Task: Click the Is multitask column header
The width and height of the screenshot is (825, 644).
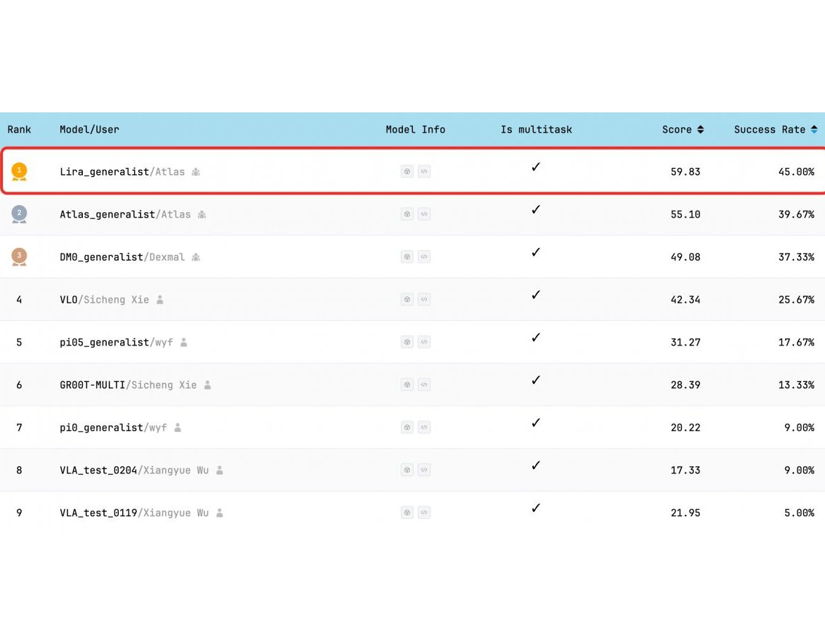Action: [x=536, y=129]
